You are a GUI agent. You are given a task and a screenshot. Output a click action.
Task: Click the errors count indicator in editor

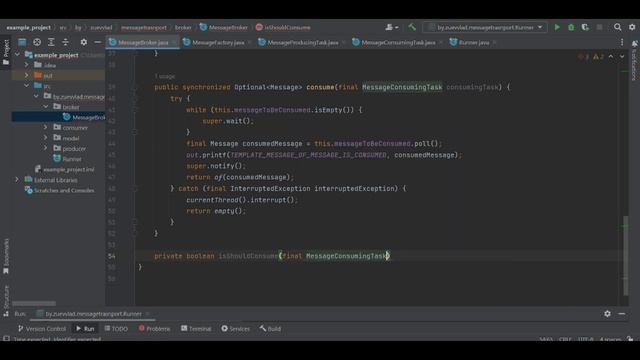[x=584, y=57]
